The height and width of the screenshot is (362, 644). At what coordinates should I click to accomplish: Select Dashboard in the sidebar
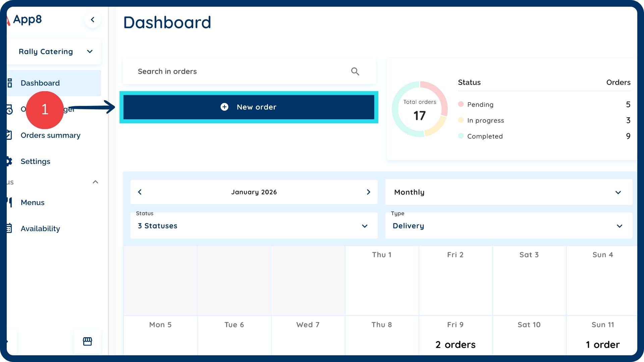40,83
